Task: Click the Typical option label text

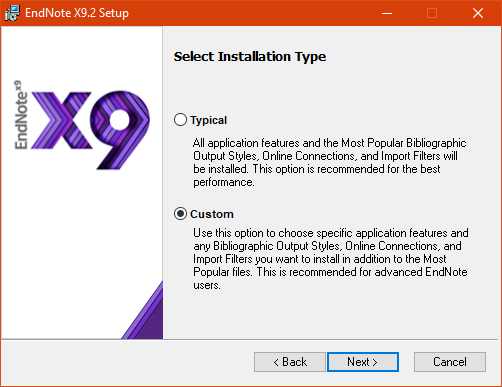Action: coord(208,120)
